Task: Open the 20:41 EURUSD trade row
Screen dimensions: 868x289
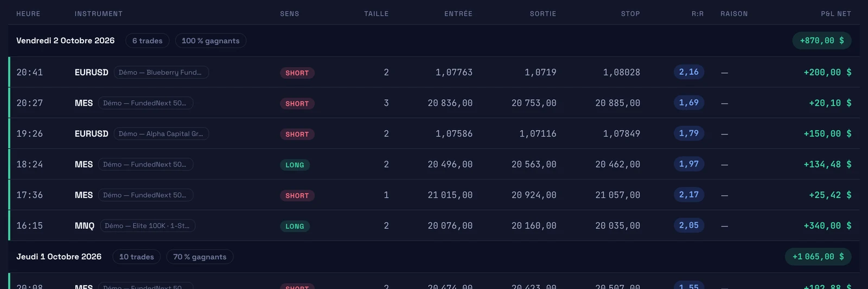Action: click(x=434, y=72)
